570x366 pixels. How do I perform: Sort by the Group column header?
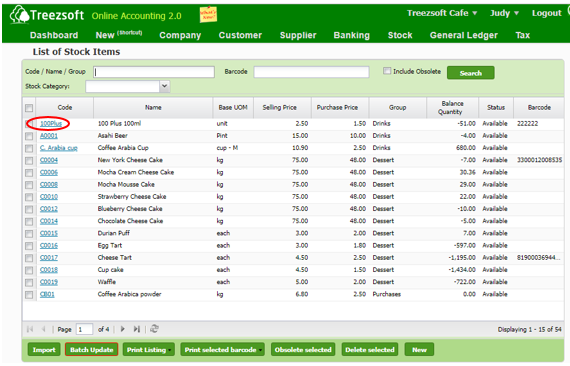point(397,108)
